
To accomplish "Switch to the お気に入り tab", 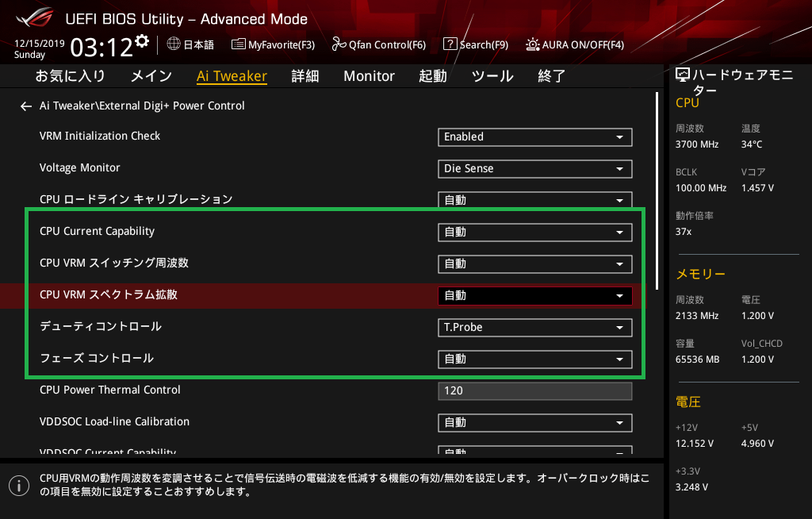I will tap(70, 76).
